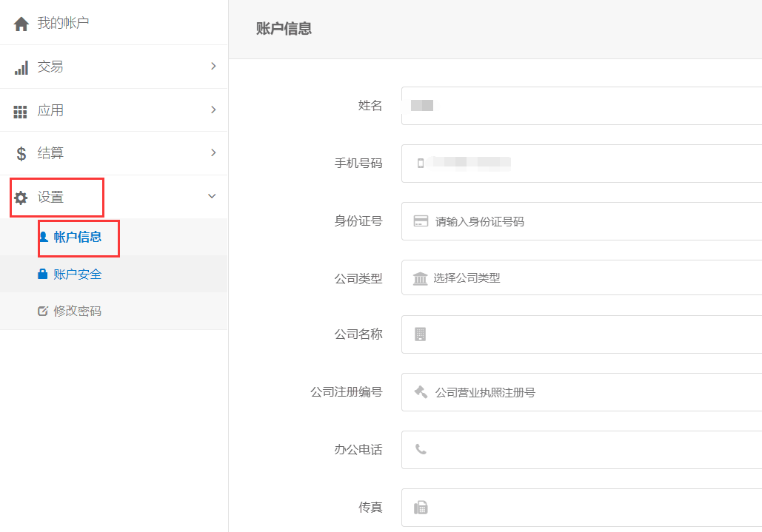Select the dollar sign icon for 结算
The height and width of the screenshot is (532, 762).
coord(20,153)
